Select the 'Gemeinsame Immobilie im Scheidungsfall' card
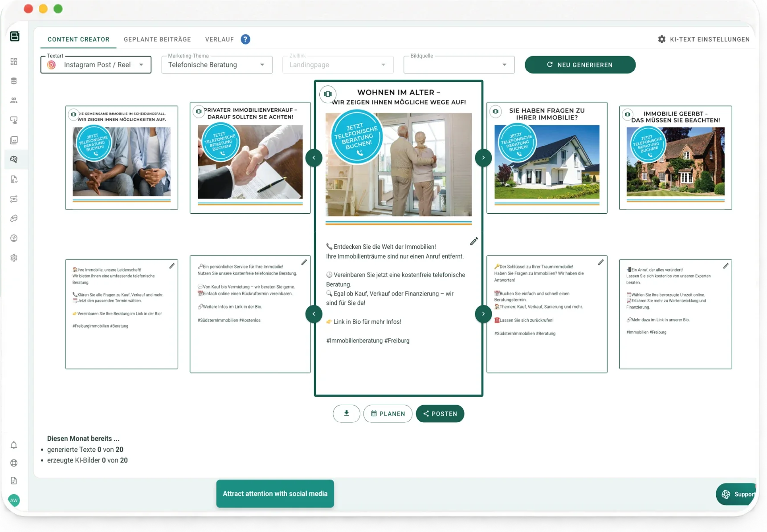 122,158
